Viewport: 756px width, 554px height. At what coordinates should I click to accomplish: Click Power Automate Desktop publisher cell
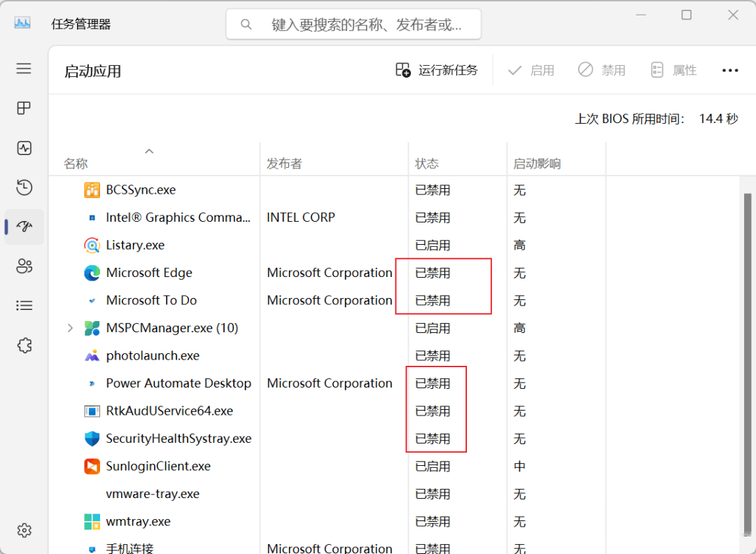click(x=330, y=383)
